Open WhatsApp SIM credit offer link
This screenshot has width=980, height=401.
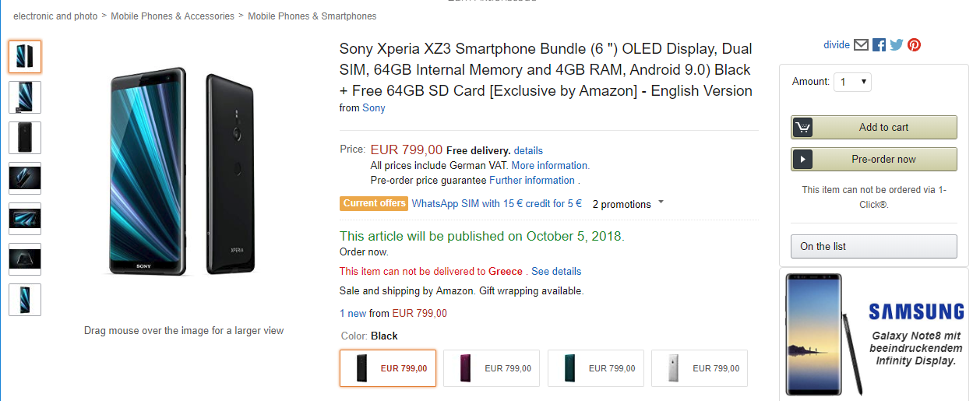pos(497,203)
